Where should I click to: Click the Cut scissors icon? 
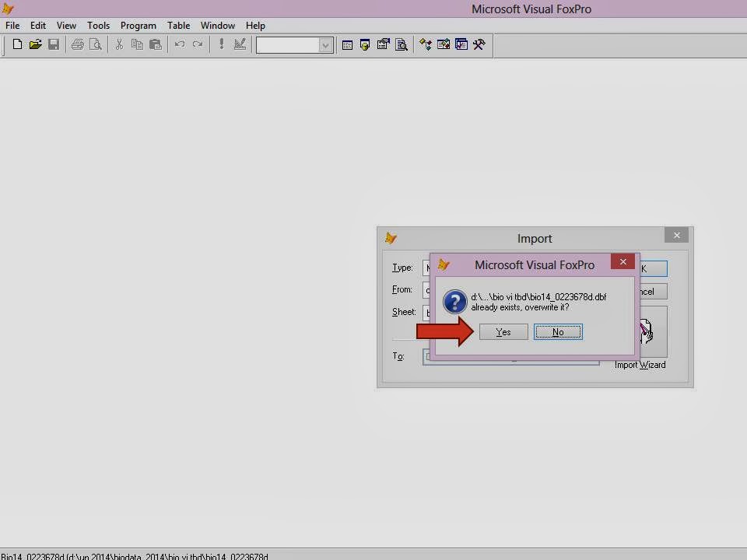119,45
